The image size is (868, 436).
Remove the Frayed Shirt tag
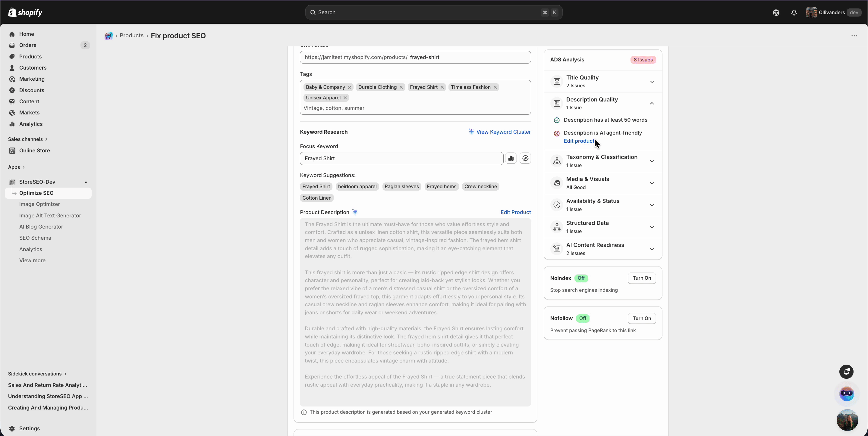(x=442, y=87)
